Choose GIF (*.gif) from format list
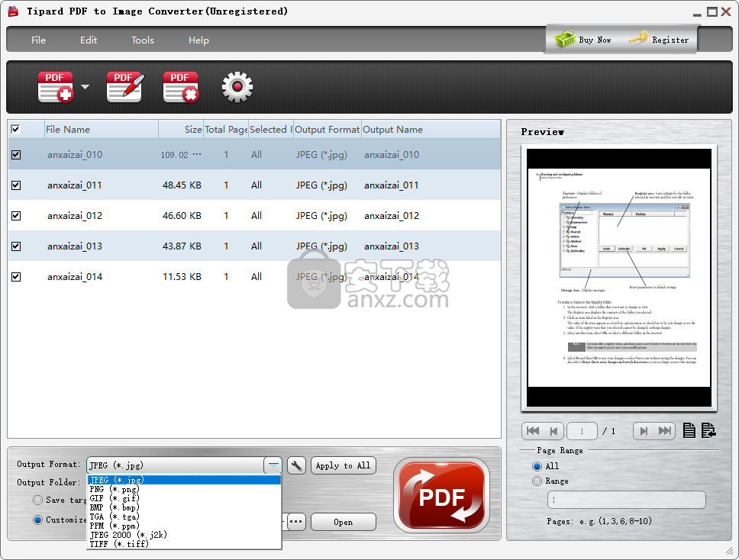The width and height of the screenshot is (739, 560). 184,498
